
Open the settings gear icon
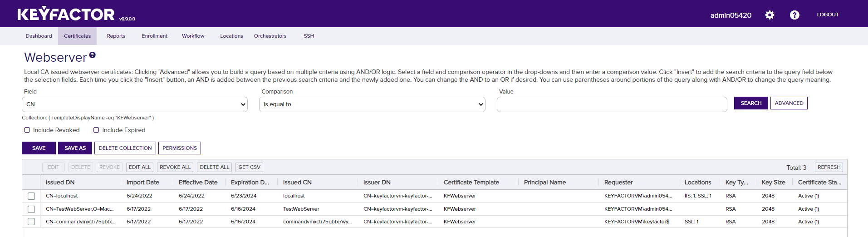[770, 15]
